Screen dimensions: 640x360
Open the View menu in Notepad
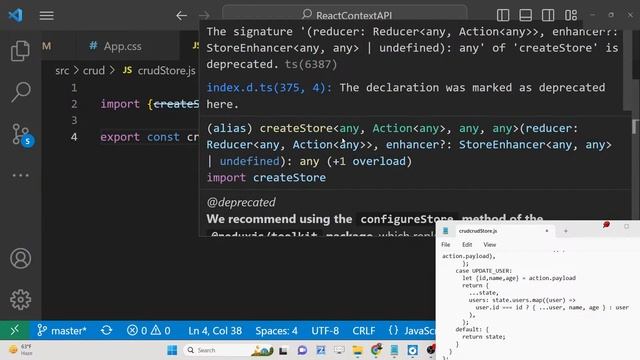(489, 244)
